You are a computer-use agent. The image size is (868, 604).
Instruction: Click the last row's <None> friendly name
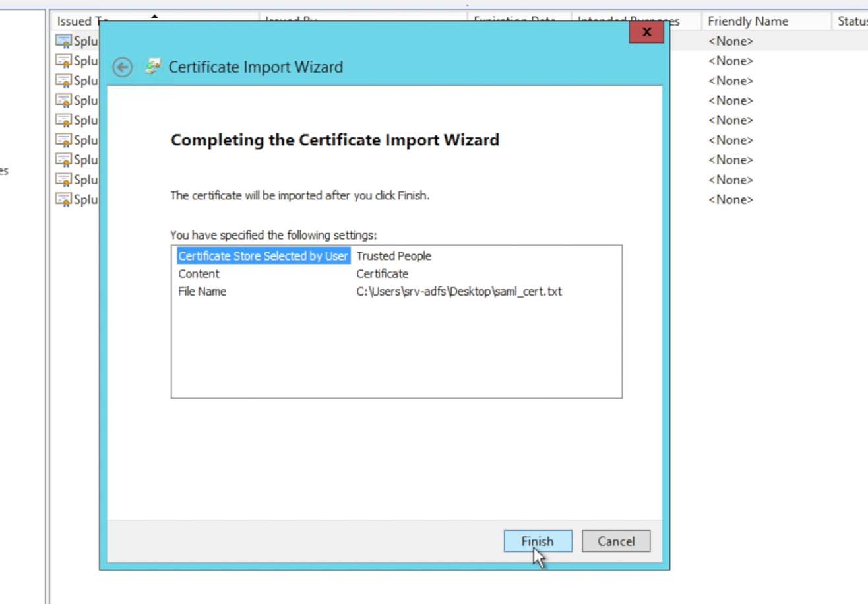coord(730,199)
